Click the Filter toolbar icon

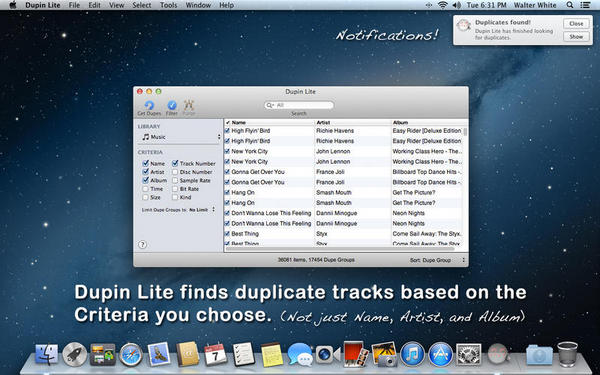172,105
